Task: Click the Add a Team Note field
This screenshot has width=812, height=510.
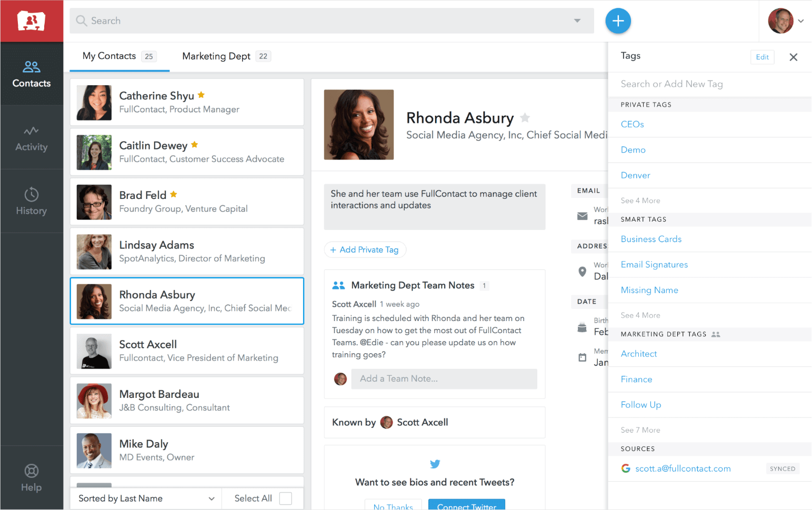Action: tap(444, 378)
